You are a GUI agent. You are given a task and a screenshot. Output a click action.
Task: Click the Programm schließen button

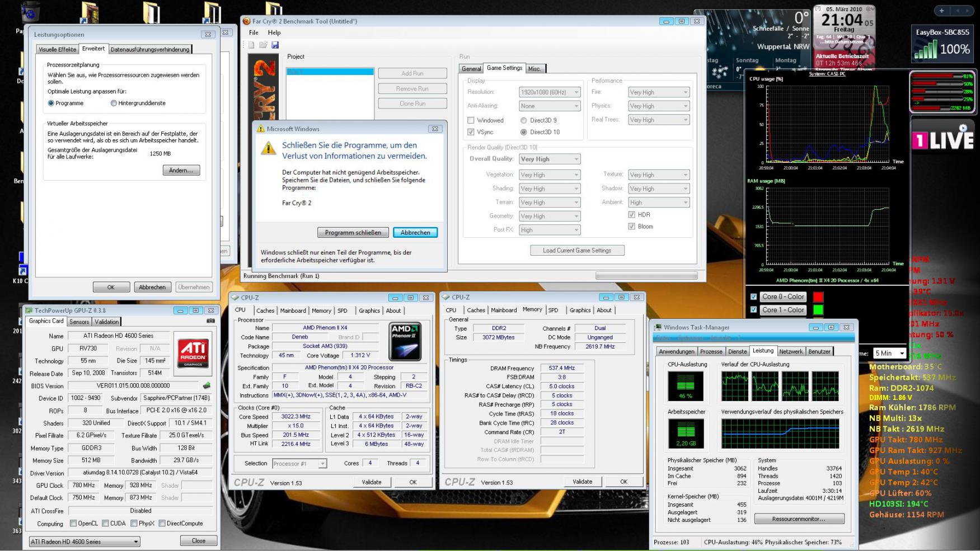pyautogui.click(x=353, y=233)
